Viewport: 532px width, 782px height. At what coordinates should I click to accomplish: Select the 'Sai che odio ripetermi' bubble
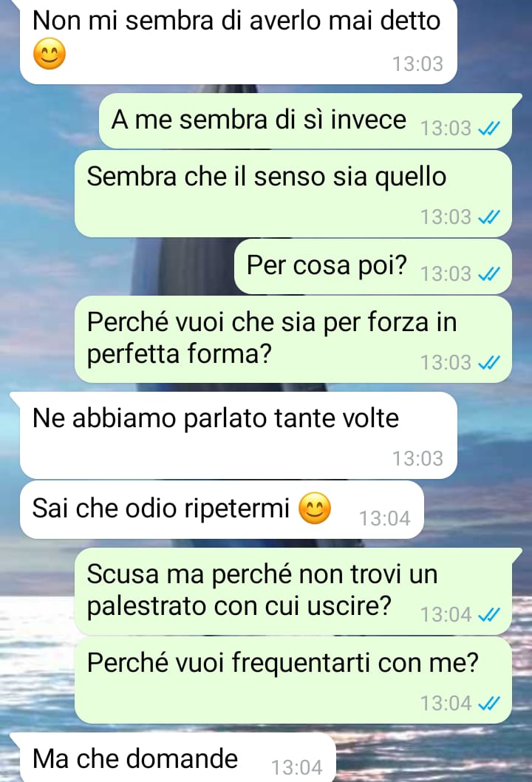pos(222,510)
